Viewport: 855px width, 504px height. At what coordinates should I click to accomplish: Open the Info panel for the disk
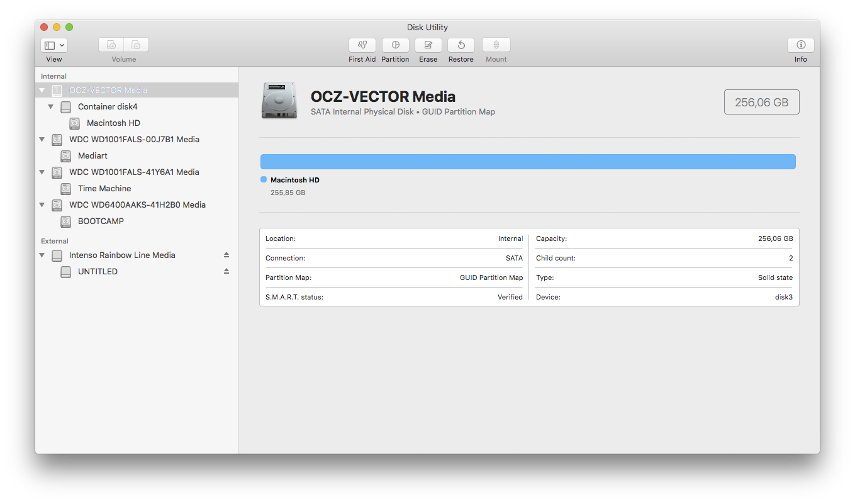click(801, 45)
